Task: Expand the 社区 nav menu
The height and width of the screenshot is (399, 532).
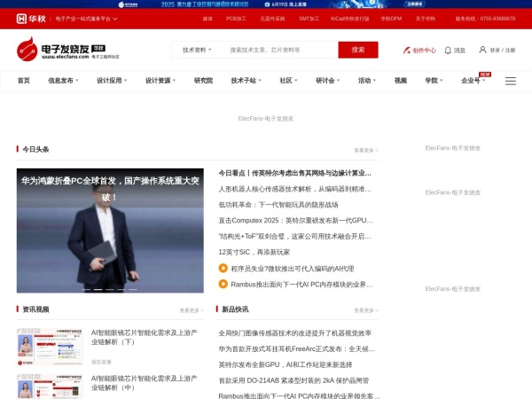Action: click(288, 81)
